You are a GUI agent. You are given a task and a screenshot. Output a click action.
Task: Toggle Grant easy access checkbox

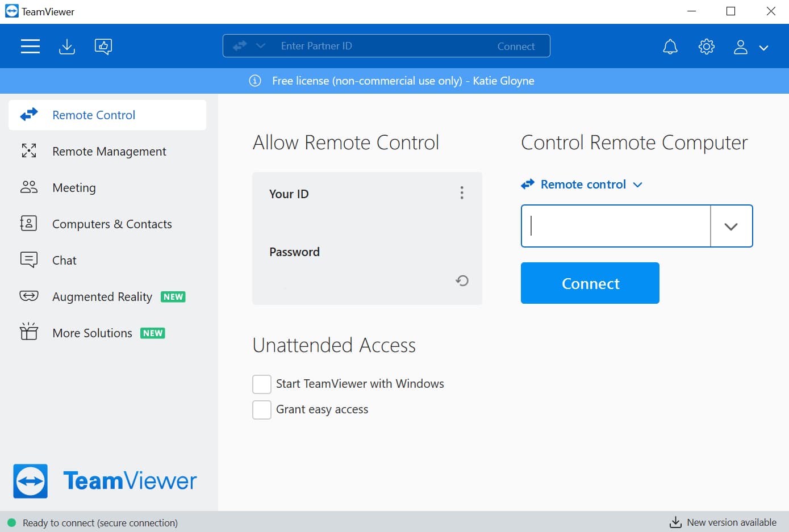click(262, 410)
